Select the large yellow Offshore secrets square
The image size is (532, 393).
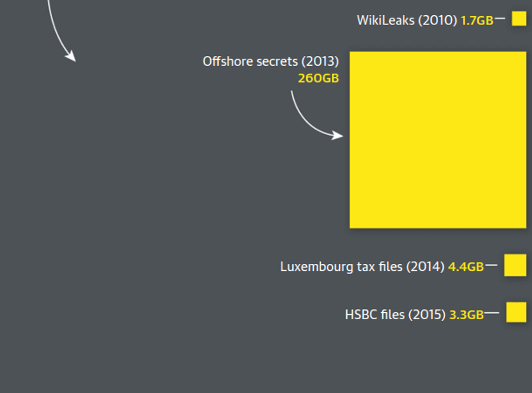coord(438,140)
